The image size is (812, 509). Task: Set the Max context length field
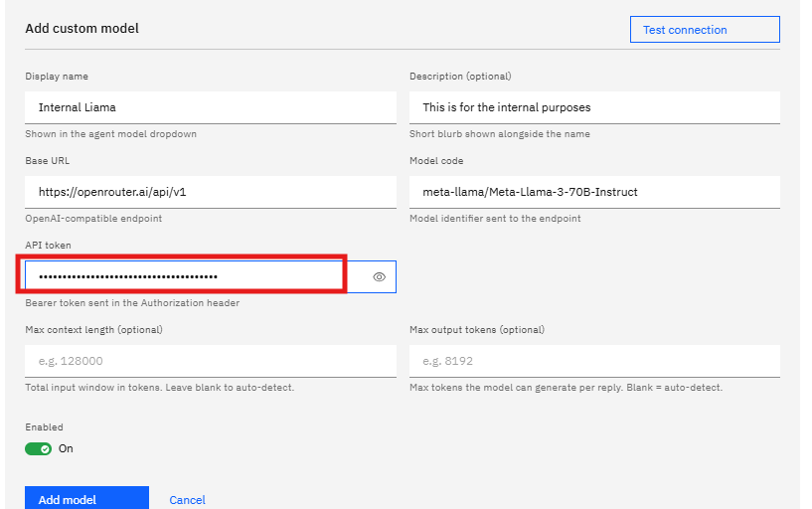click(x=211, y=361)
